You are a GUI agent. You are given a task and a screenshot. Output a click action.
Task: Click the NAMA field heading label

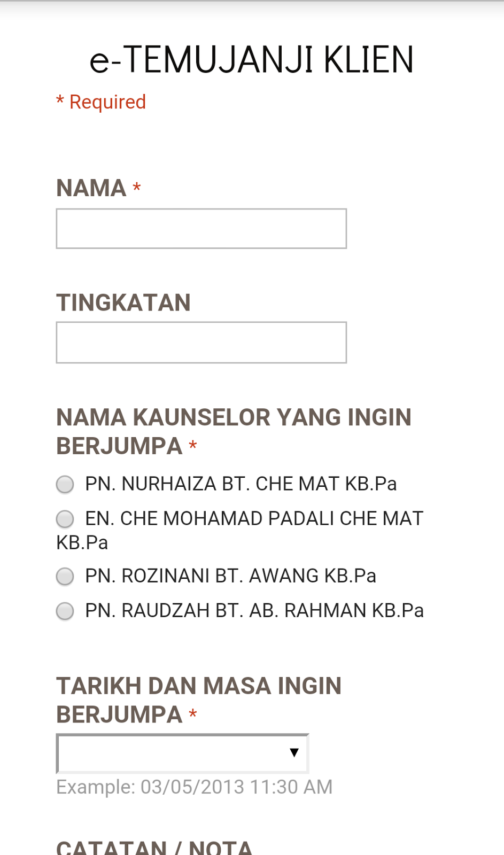point(91,188)
